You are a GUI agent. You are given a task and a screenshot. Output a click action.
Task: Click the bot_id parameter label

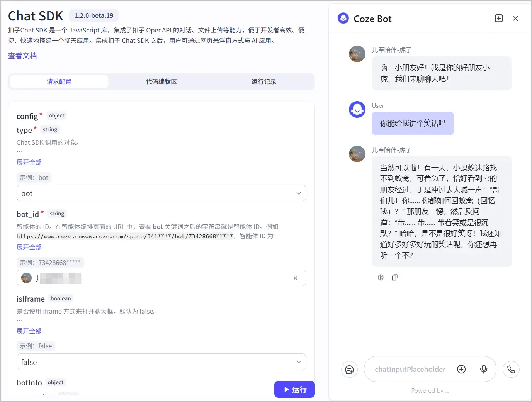tap(28, 214)
